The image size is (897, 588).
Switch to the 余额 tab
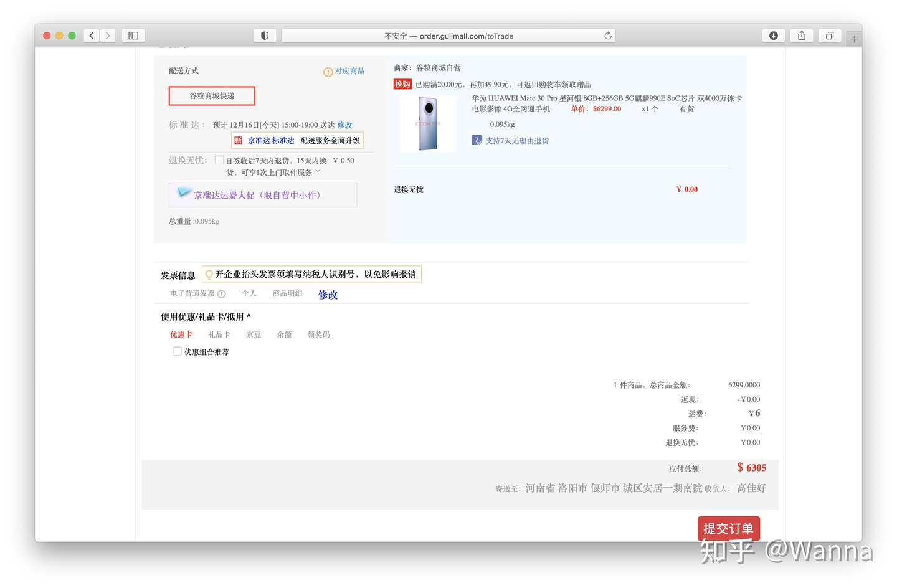tap(284, 334)
